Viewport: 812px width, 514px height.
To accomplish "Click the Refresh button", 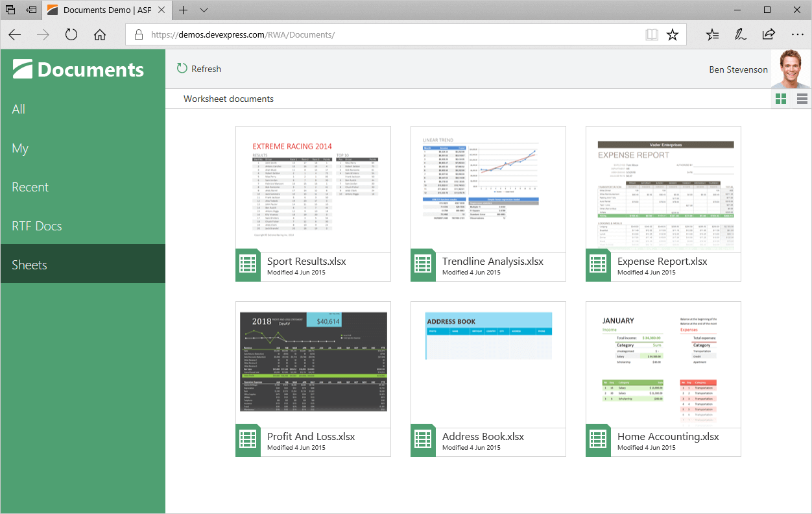I will (199, 69).
